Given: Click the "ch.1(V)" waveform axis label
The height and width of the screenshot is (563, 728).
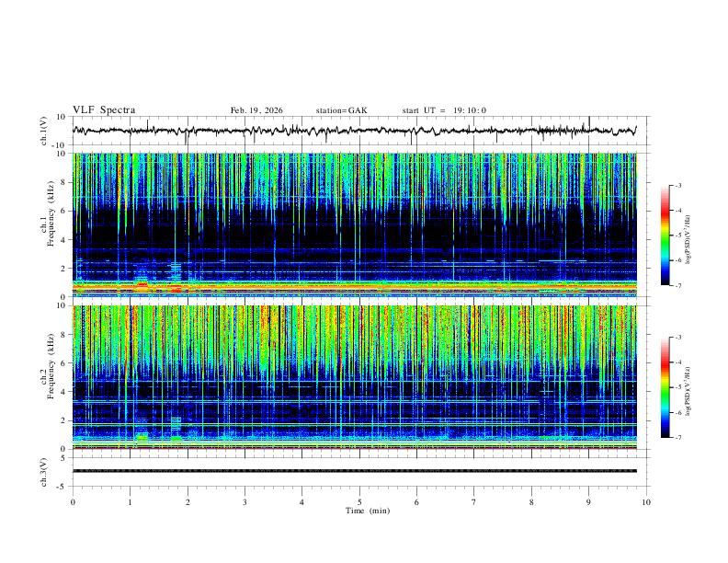Looking at the screenshot, I should (x=44, y=131).
